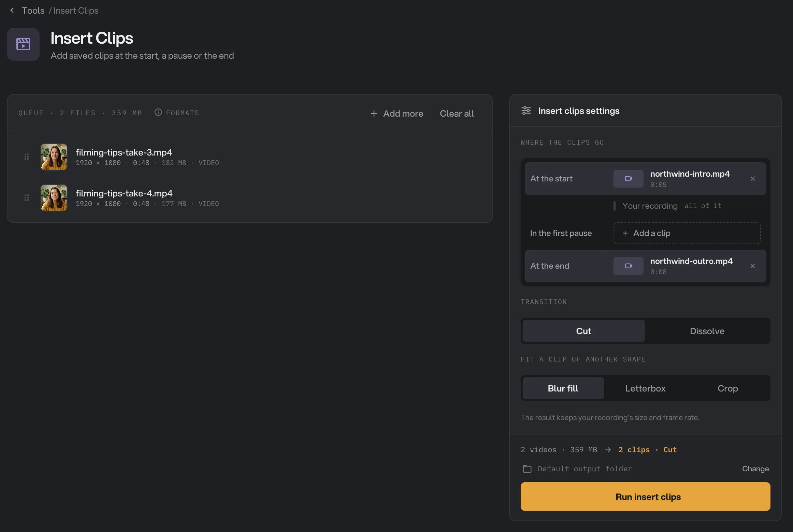Choose Letterbox fit option
The height and width of the screenshot is (532, 793).
(x=645, y=388)
